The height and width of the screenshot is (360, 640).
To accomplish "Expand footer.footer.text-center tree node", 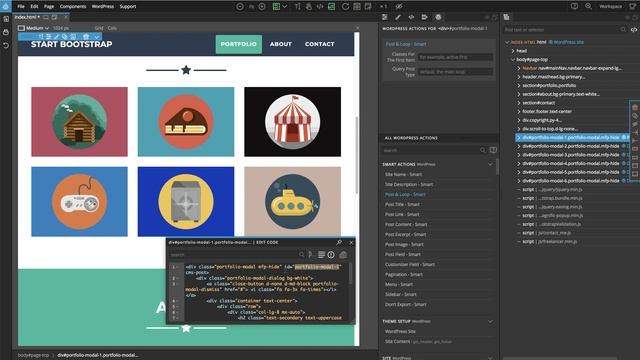I will click(x=519, y=111).
